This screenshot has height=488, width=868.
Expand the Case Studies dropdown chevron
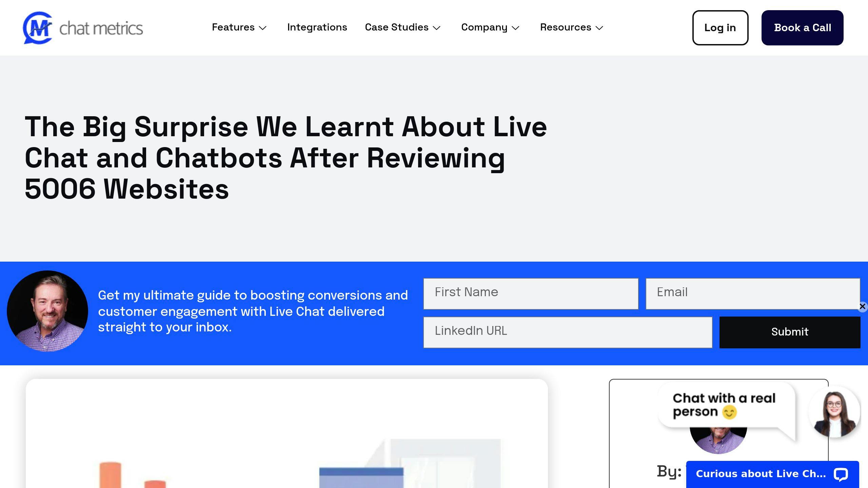(x=437, y=28)
